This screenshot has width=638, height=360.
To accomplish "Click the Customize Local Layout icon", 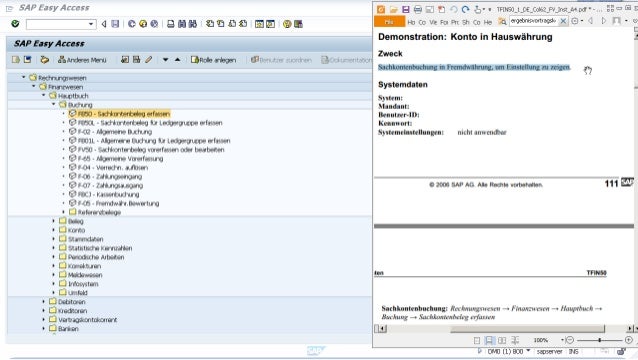I will 298,24.
